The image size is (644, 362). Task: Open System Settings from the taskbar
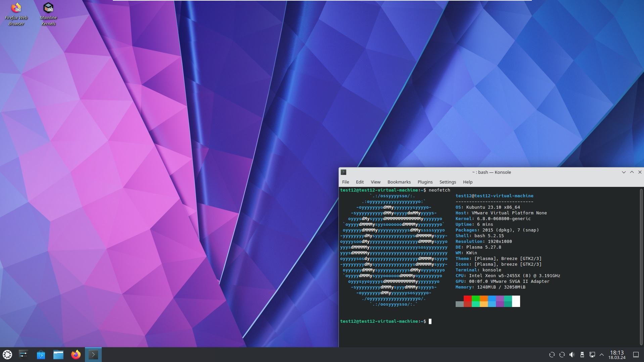pos(24,355)
